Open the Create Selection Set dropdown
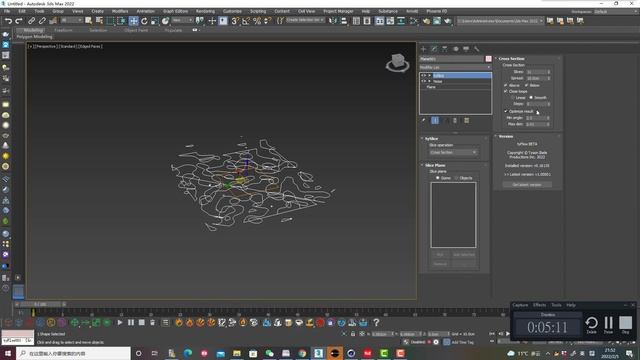Image resolution: width=640 pixels, height=360 pixels. (x=305, y=20)
